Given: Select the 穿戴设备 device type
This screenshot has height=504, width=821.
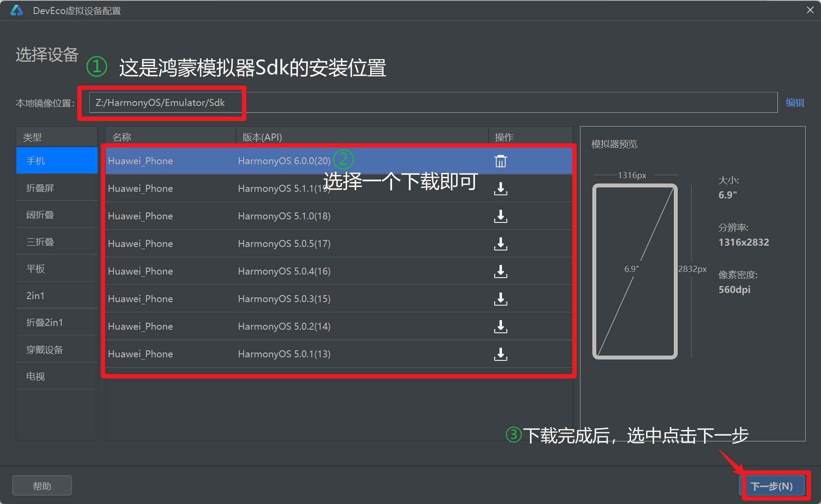Looking at the screenshot, I should (57, 349).
